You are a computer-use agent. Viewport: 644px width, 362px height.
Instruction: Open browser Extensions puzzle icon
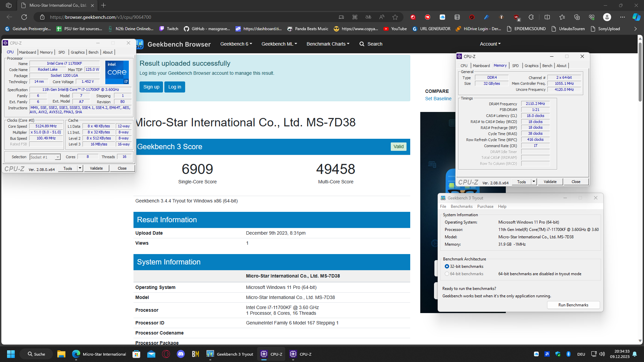531,17
